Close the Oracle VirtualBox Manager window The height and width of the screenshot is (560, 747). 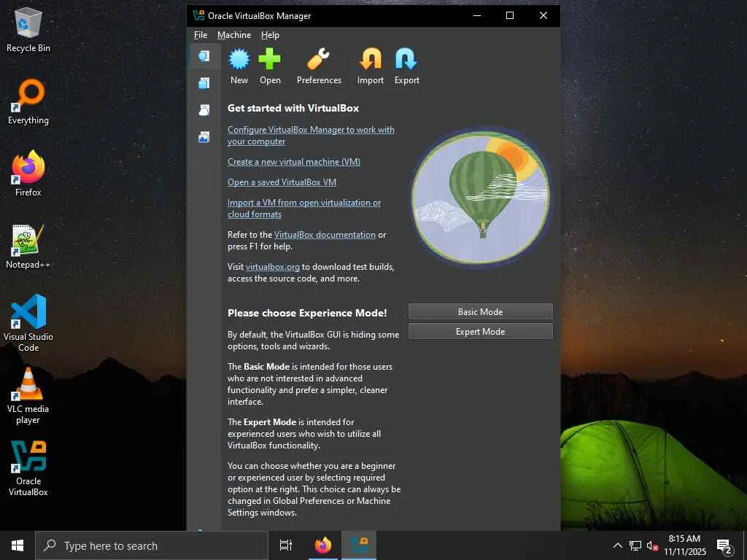pos(543,15)
